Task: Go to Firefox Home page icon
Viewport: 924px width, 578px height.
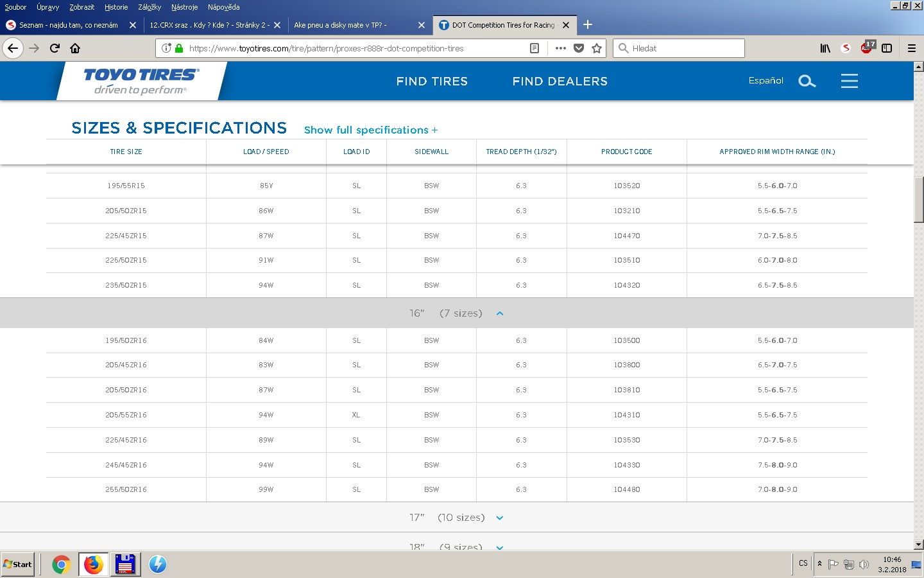Action: tap(75, 48)
